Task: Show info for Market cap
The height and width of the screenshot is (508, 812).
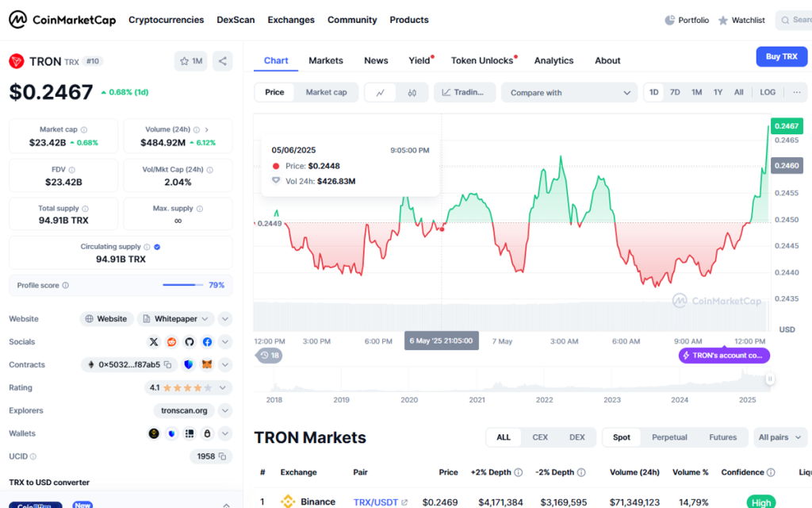Action: (84, 129)
